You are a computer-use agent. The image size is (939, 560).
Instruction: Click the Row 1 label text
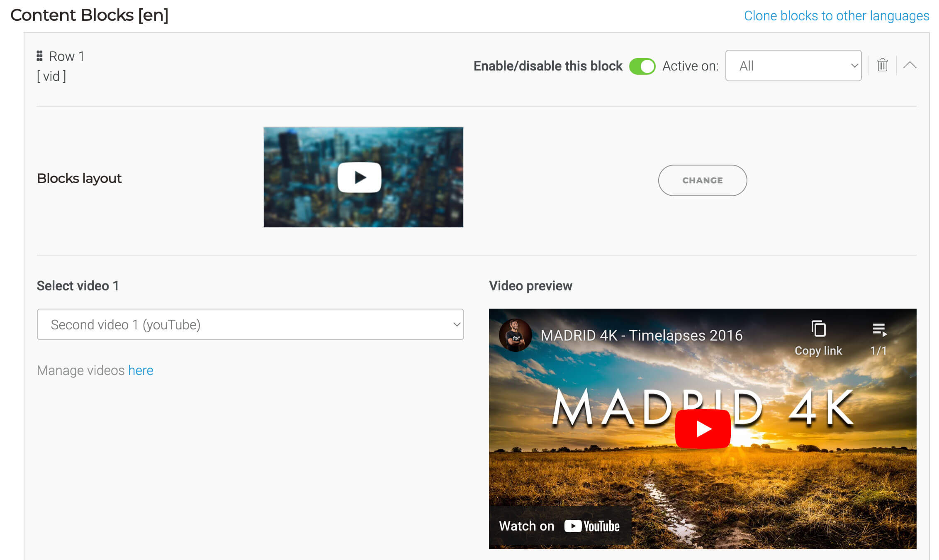(66, 56)
